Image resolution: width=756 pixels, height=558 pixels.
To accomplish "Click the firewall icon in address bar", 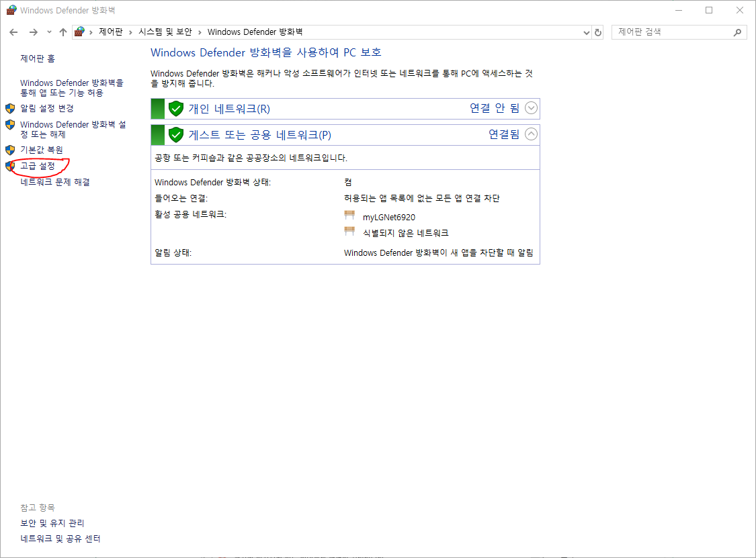I will [80, 32].
